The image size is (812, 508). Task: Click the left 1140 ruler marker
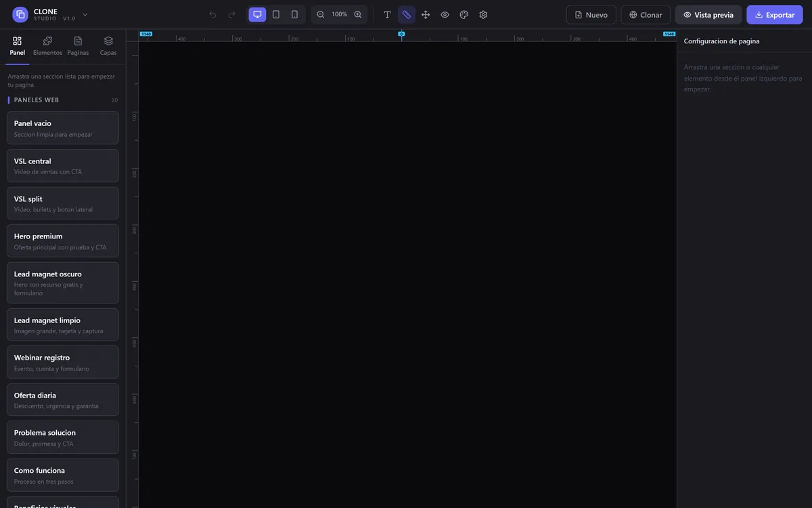[146, 34]
